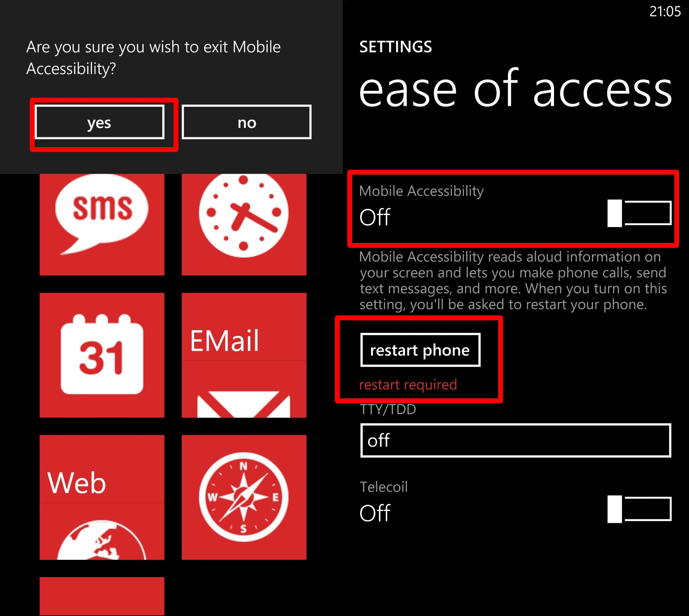This screenshot has height=616, width=689.
Task: Cancel exit with the no button
Action: 247,122
